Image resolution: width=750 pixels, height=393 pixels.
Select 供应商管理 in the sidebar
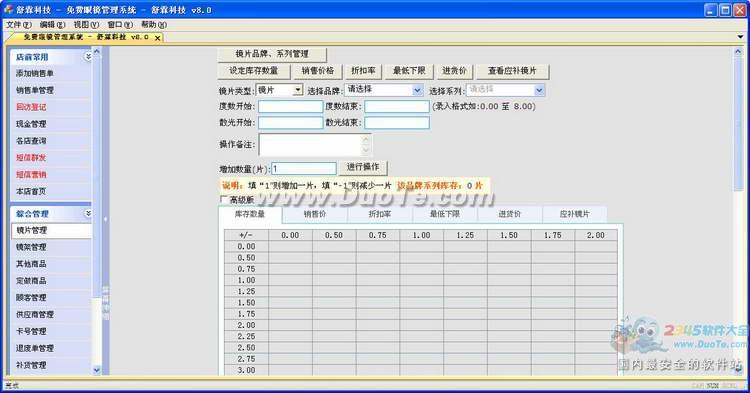[34, 314]
